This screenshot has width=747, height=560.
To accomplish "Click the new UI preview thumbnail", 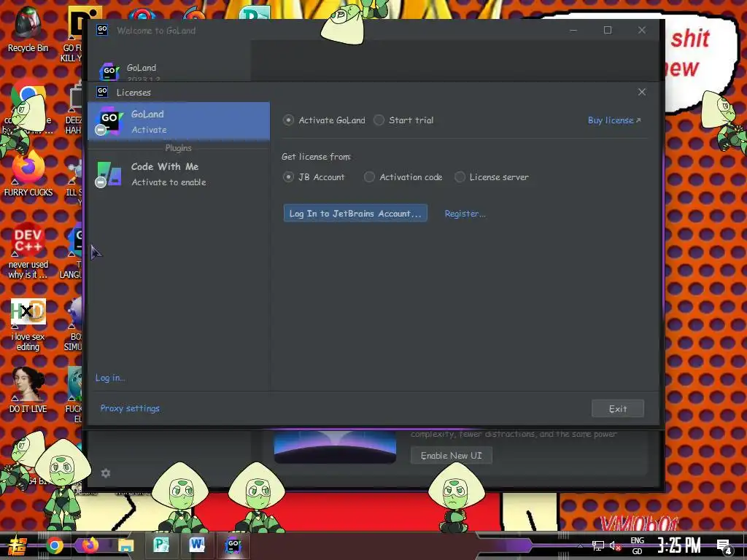I will point(335,447).
